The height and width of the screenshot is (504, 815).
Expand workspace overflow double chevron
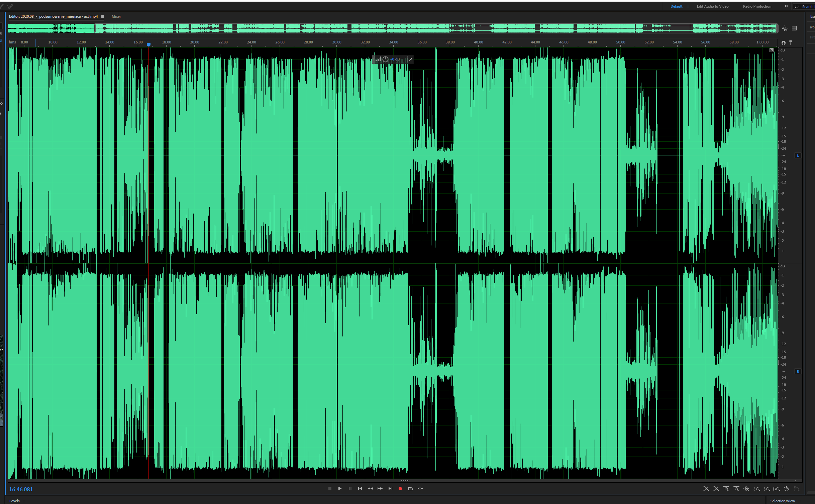(x=786, y=6)
